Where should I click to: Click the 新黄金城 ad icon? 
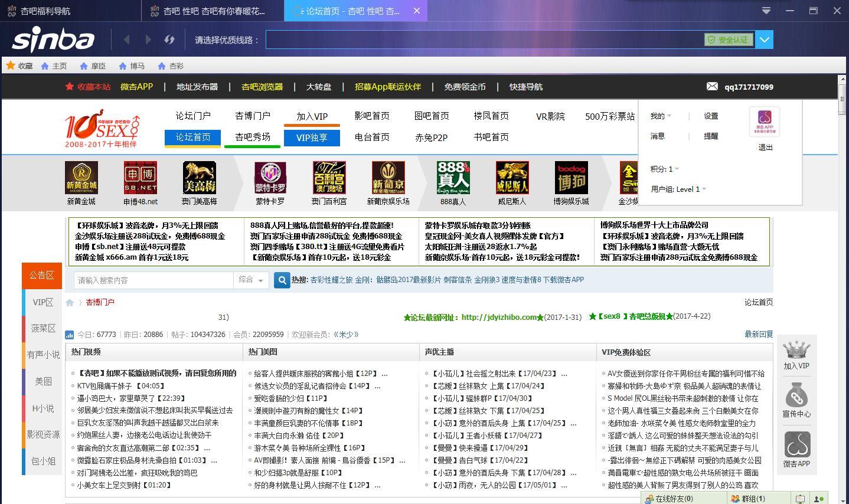81,178
